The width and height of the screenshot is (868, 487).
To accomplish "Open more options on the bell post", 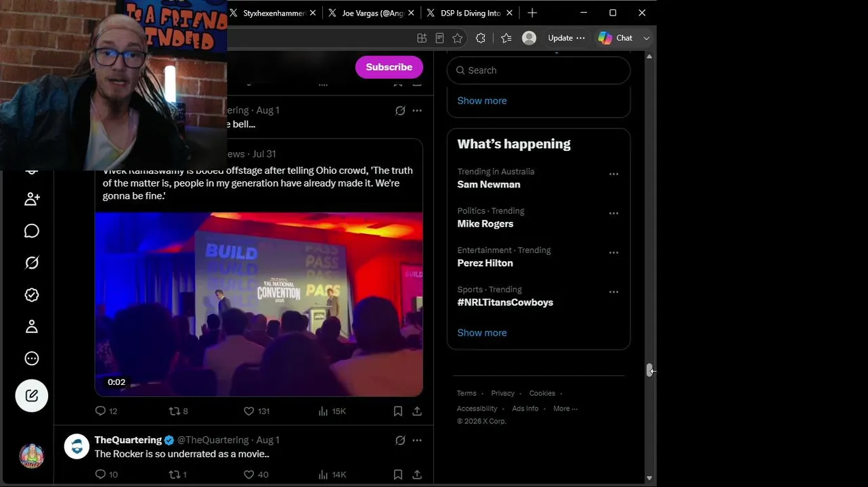I will [x=417, y=110].
